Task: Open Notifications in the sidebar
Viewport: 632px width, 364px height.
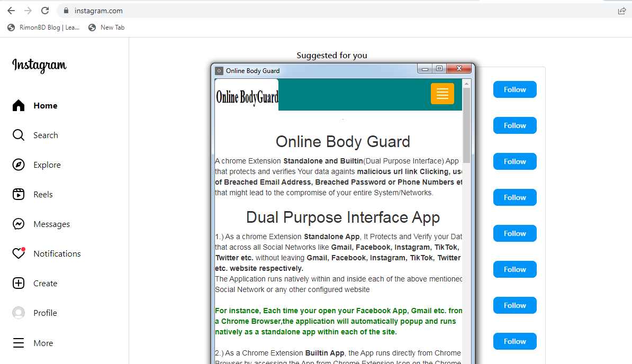Action: coord(57,253)
